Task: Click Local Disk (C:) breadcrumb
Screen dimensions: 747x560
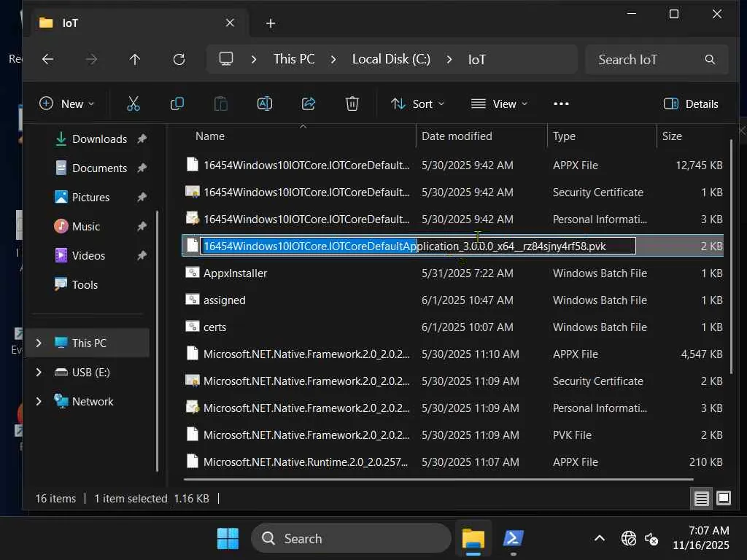Action: (x=391, y=59)
